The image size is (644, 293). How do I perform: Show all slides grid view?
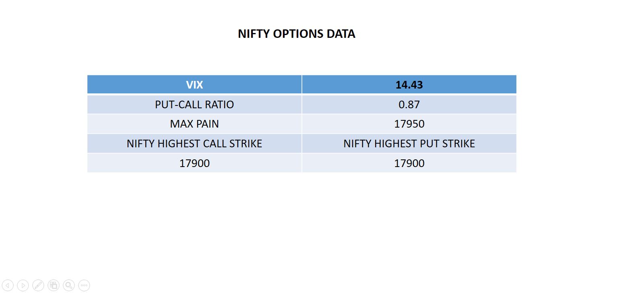(x=54, y=285)
